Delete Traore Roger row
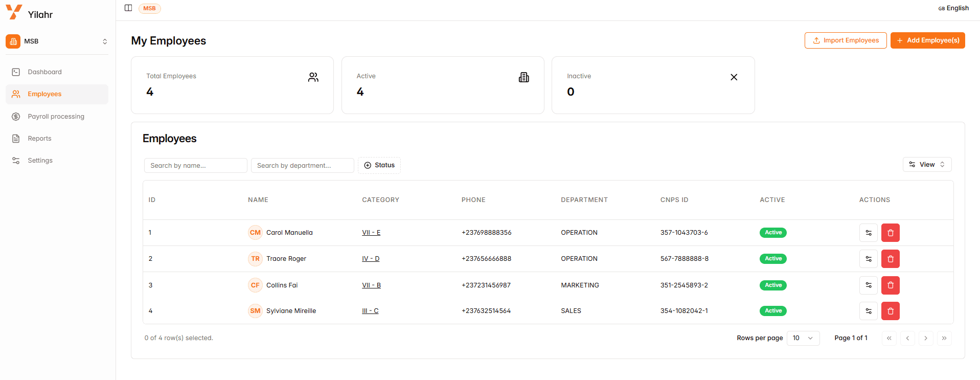Screen dimensions: 980x380 click(890, 259)
